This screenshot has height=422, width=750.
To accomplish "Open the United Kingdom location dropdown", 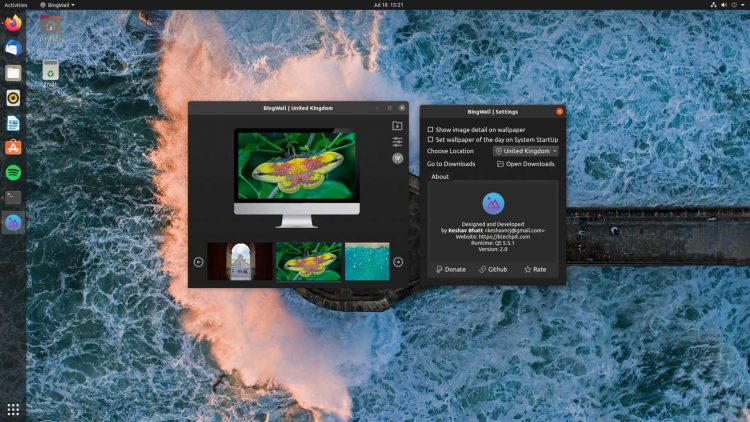I will coord(526,151).
